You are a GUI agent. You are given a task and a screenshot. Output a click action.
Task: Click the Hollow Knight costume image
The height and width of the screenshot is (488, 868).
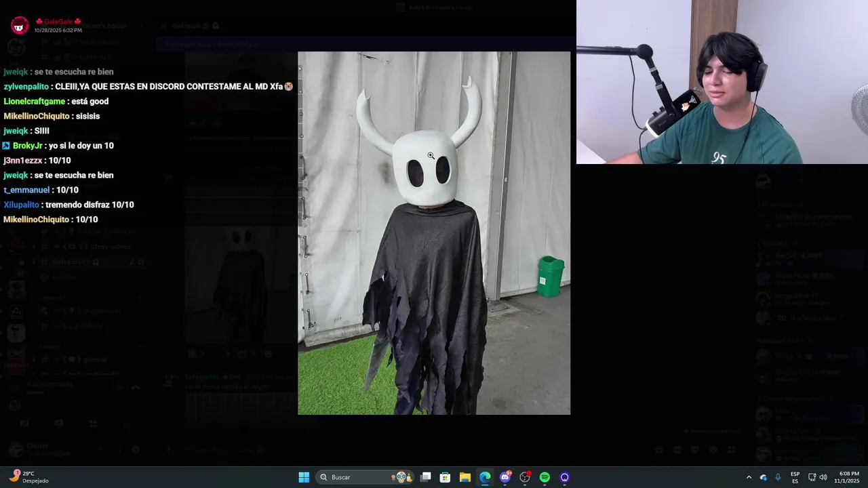[434, 233]
